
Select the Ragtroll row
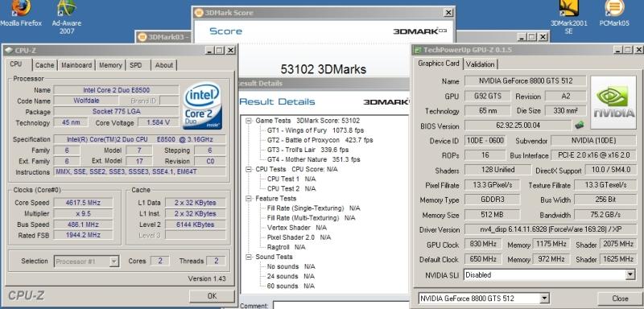[286, 247]
